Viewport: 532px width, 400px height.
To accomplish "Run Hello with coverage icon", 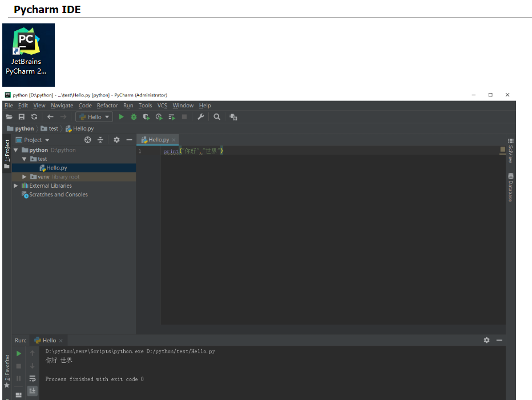I will (x=146, y=117).
